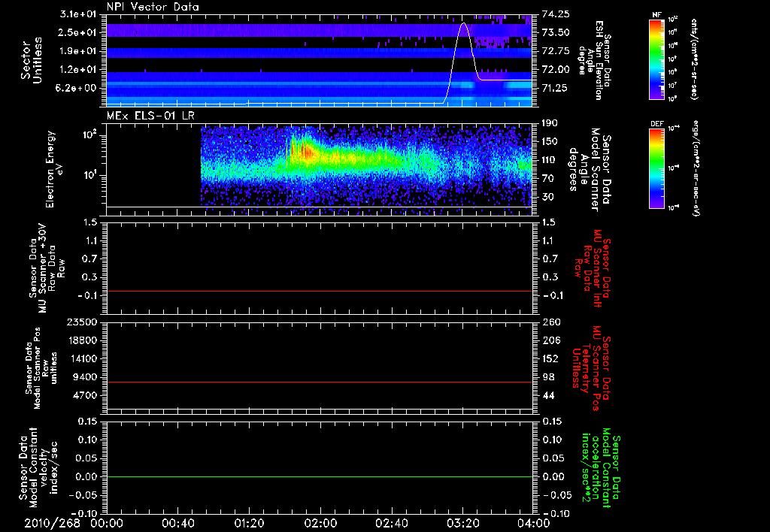Select the 'MEx ELS-01 LR' panel title
This screenshot has width=770, height=532.
(x=152, y=116)
